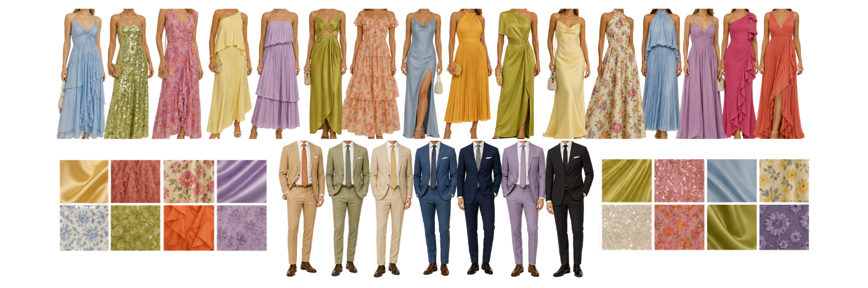Select the lavender suit
The height and width of the screenshot is (288, 868).
click(523, 208)
